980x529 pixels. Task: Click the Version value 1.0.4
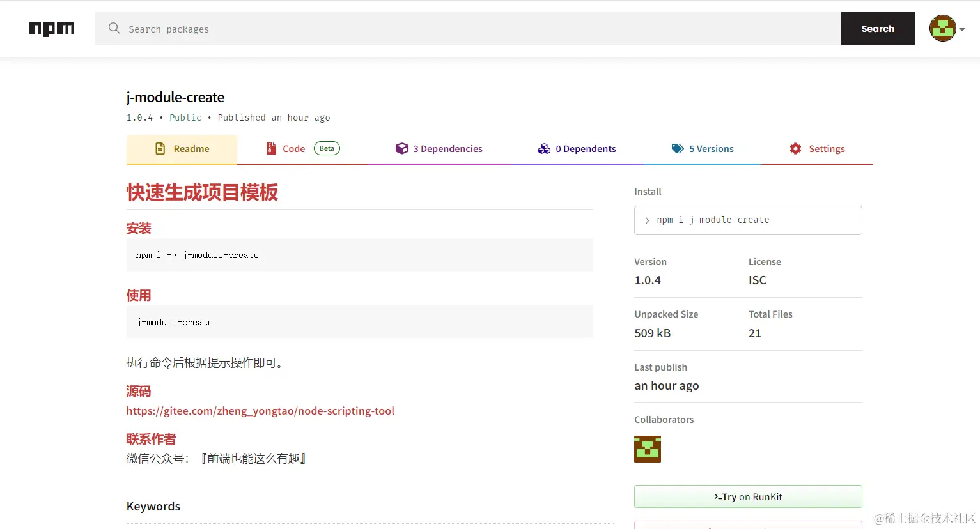click(x=648, y=280)
